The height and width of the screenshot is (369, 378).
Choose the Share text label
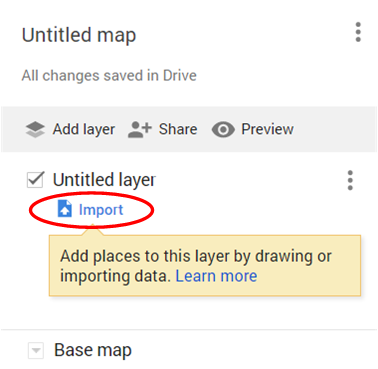(x=178, y=129)
